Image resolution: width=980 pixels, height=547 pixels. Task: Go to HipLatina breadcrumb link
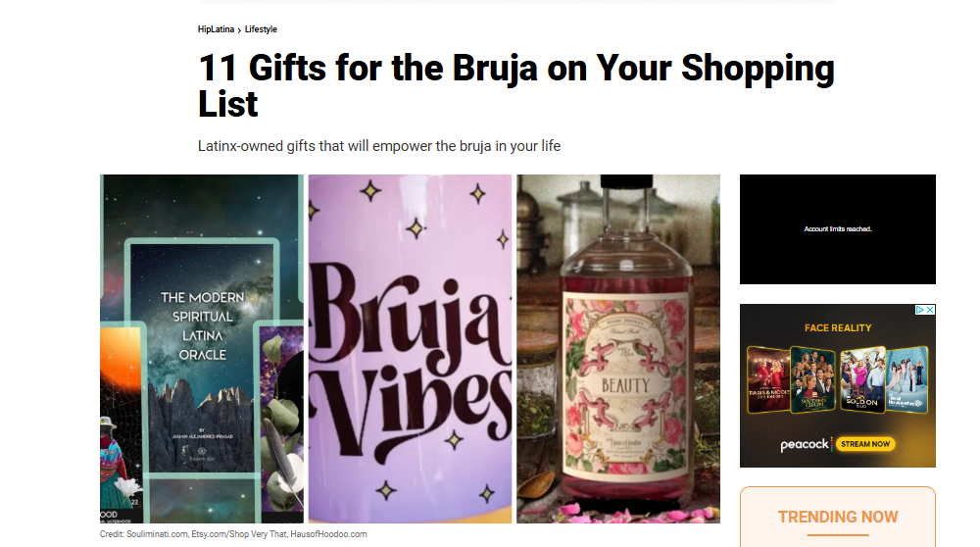pyautogui.click(x=216, y=29)
